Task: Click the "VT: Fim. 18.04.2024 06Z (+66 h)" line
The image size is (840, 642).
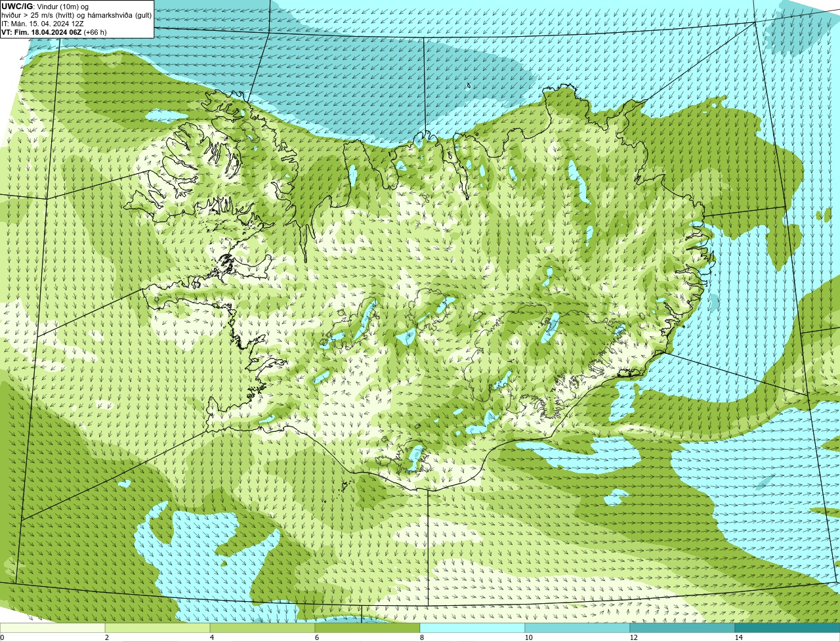Action: pos(54,32)
